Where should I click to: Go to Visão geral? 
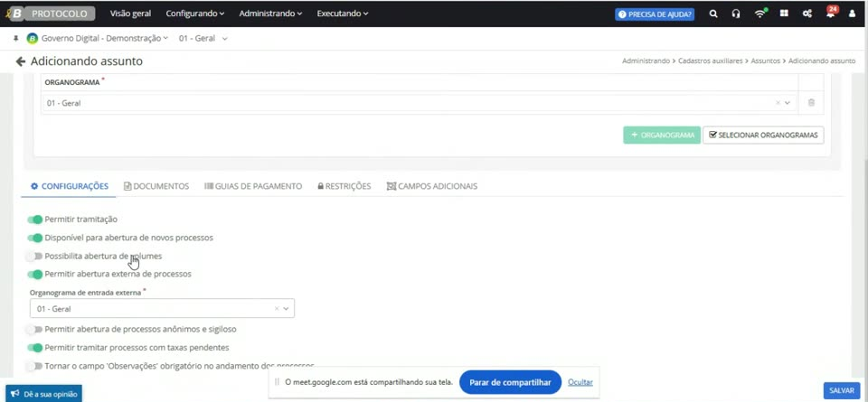pyautogui.click(x=130, y=14)
